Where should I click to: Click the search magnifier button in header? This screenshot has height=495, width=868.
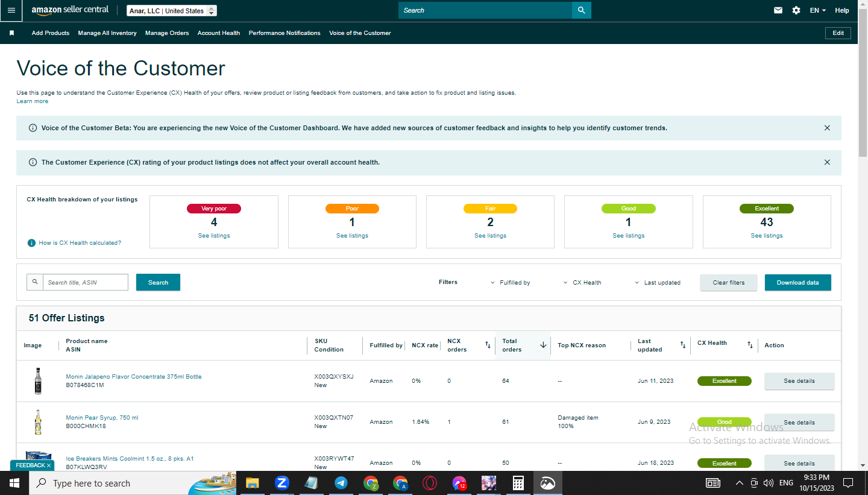coord(581,10)
